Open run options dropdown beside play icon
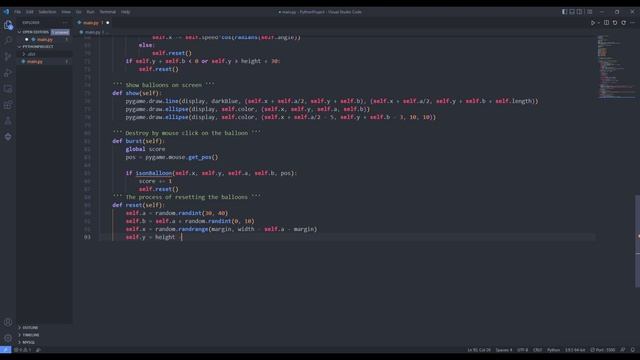This screenshot has height=360, width=640. click(598, 23)
